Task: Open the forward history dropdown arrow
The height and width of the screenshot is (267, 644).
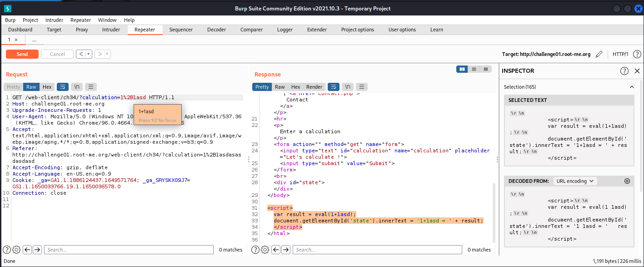Action: [x=107, y=54]
